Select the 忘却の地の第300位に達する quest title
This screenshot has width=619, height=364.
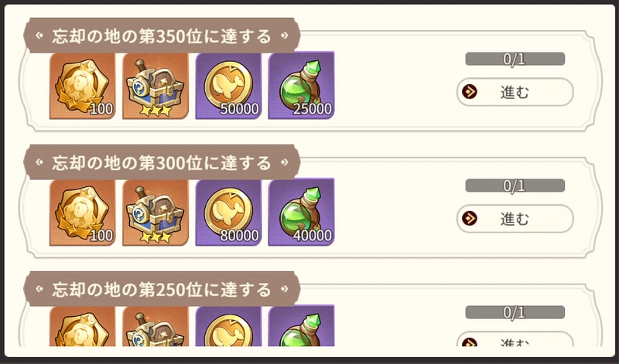[x=162, y=162]
